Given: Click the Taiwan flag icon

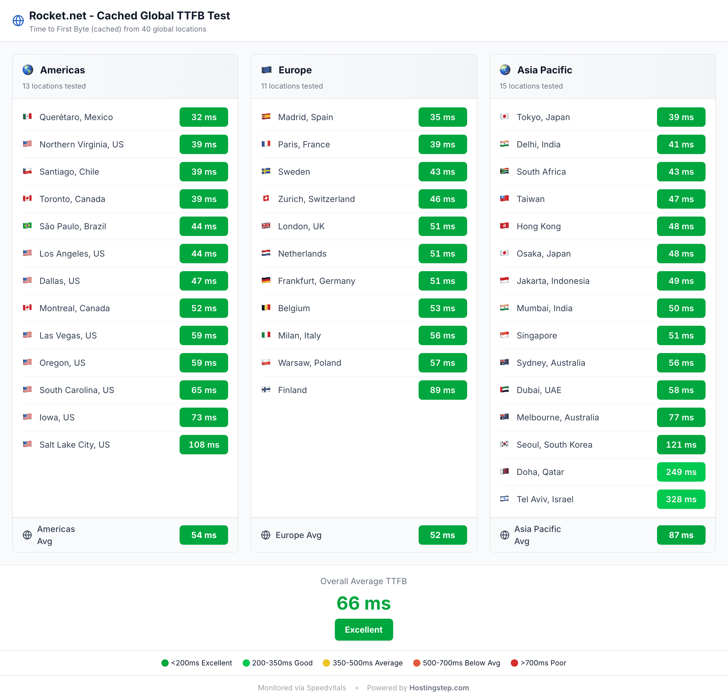Looking at the screenshot, I should coord(504,198).
